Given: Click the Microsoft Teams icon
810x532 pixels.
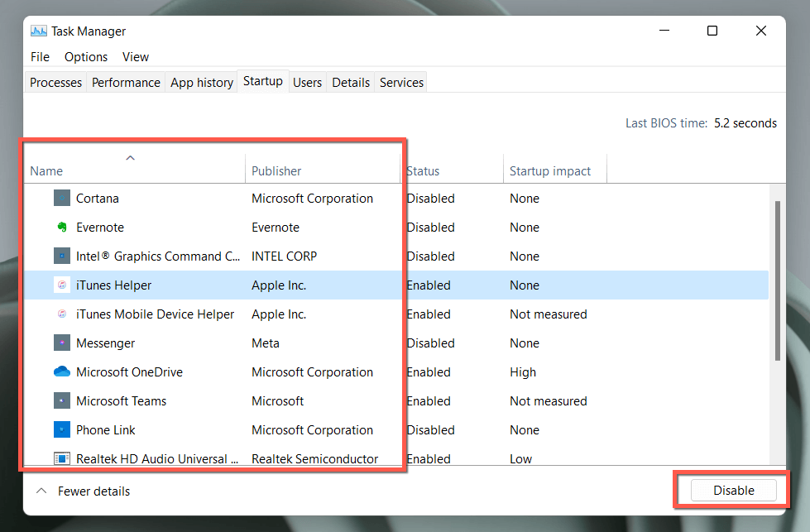Looking at the screenshot, I should tap(62, 401).
